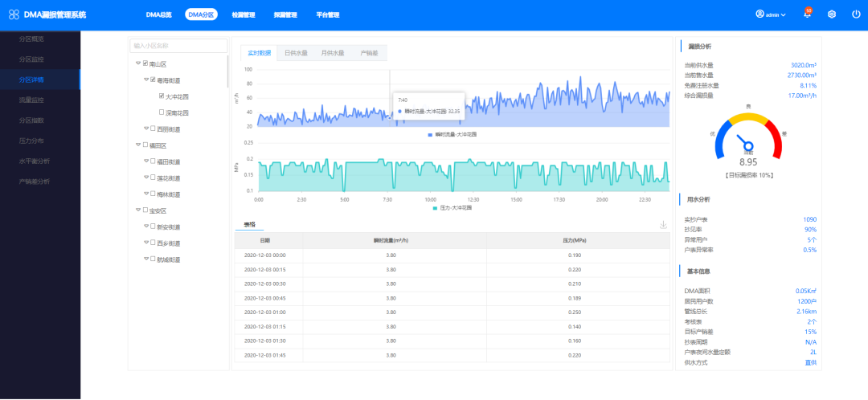Click the 3020.0m³ 当前供水量 value
The width and height of the screenshot is (868, 400).
(803, 65)
